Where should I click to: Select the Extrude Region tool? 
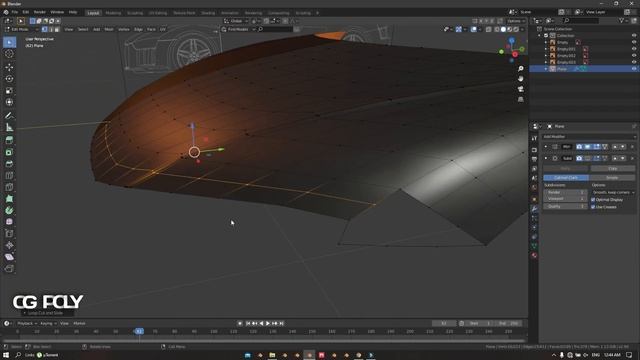(x=9, y=140)
